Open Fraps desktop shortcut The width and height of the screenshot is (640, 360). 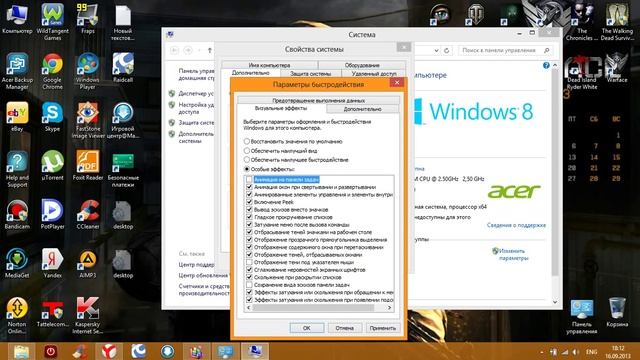[87, 19]
